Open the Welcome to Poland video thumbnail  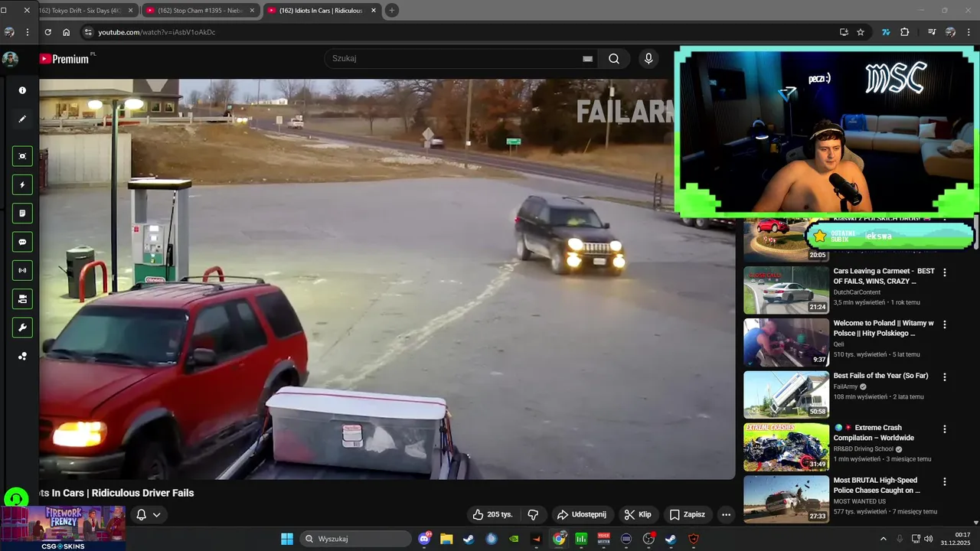[786, 342]
